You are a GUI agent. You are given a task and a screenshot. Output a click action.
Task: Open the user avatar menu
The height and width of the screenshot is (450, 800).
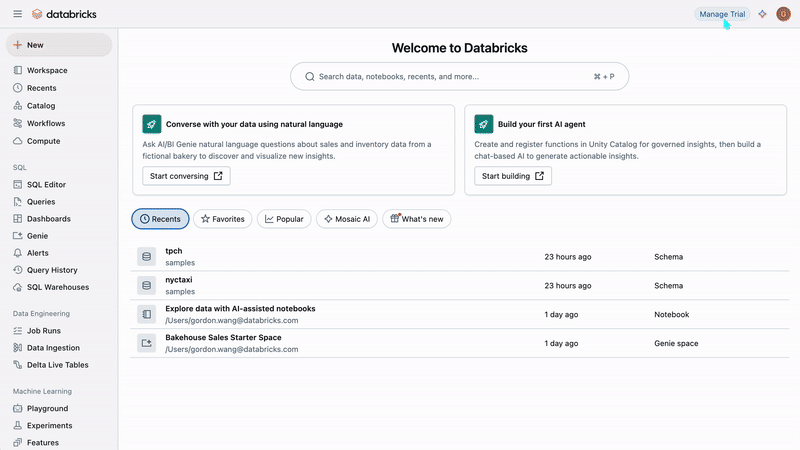pyautogui.click(x=783, y=14)
